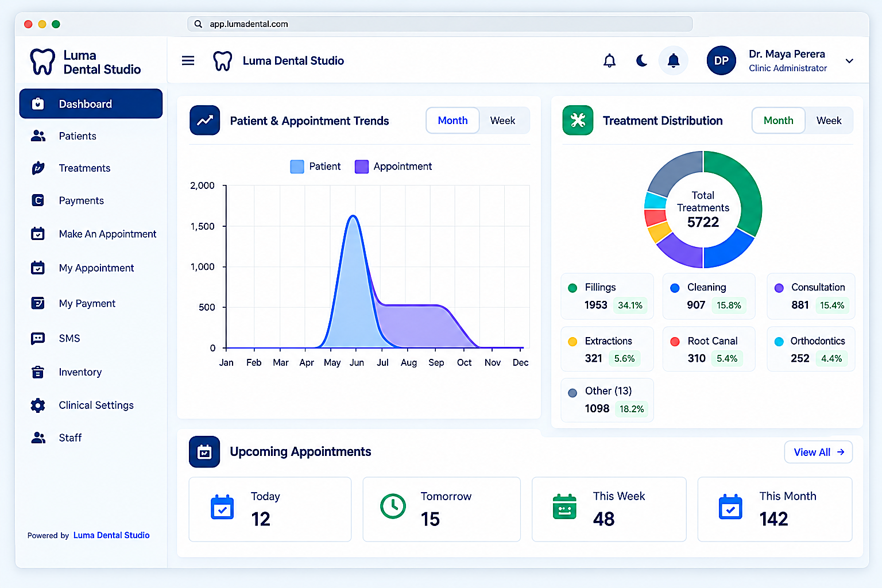Open the This Week appointments card
This screenshot has height=588, width=882.
tap(609, 509)
